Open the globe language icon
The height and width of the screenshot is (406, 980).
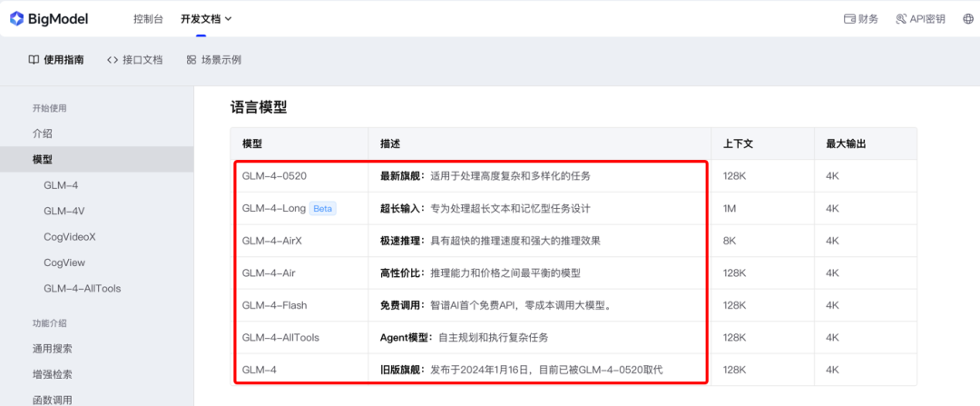[x=968, y=19]
